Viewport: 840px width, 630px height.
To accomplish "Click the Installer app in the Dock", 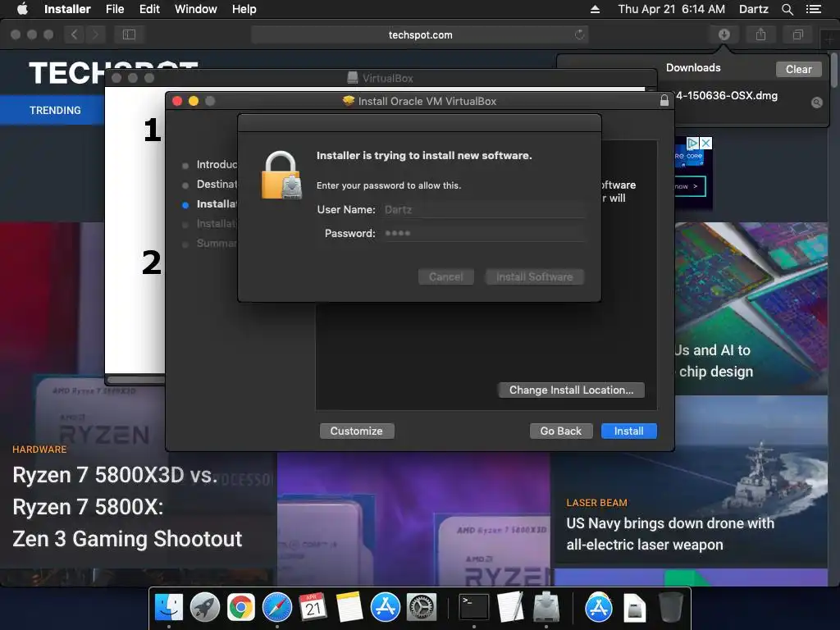I will point(546,608).
